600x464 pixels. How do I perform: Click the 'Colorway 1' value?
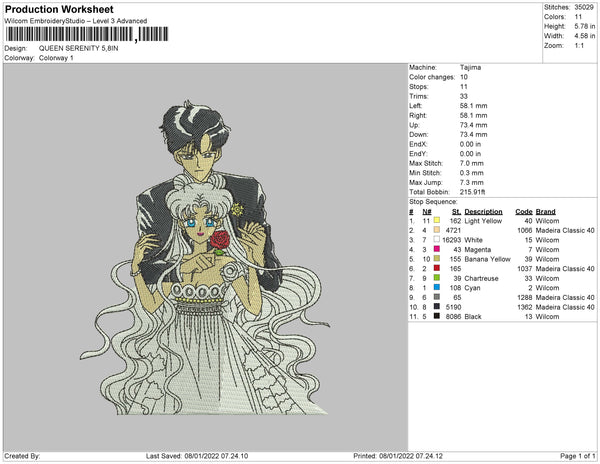coord(56,58)
